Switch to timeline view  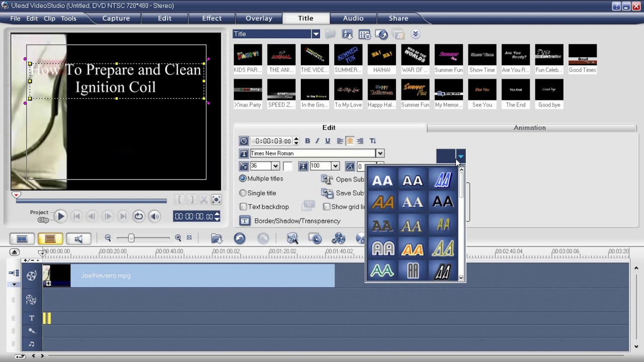[x=50, y=239]
